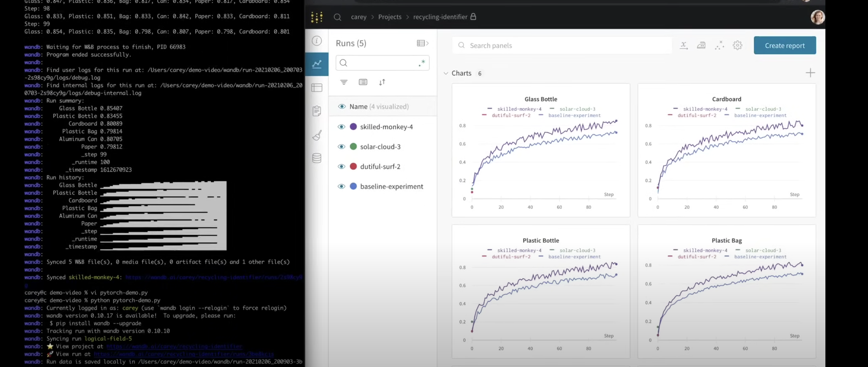Click 'Syncing run logical-field-5' in terminal

click(x=89, y=339)
